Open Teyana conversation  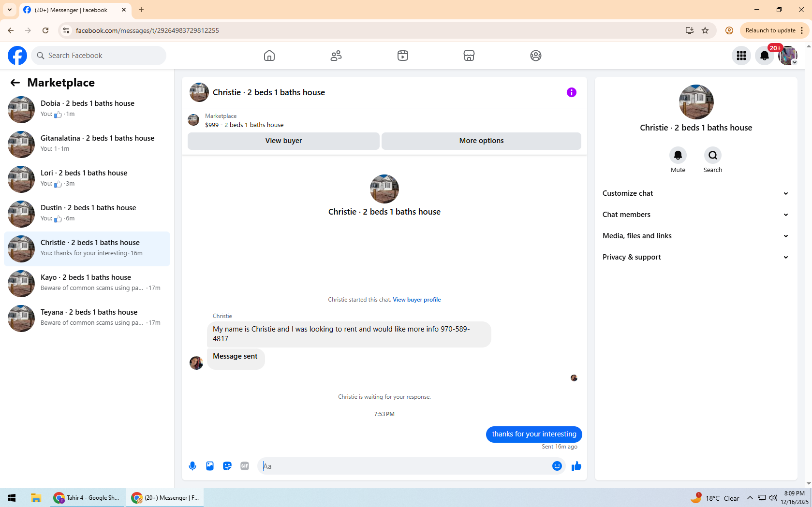click(x=87, y=319)
